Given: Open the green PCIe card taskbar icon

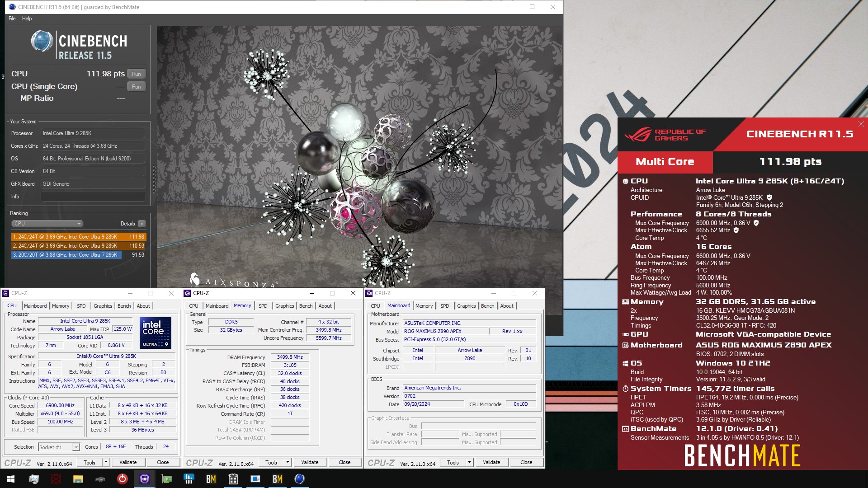Looking at the screenshot, I should pyautogui.click(x=166, y=479).
